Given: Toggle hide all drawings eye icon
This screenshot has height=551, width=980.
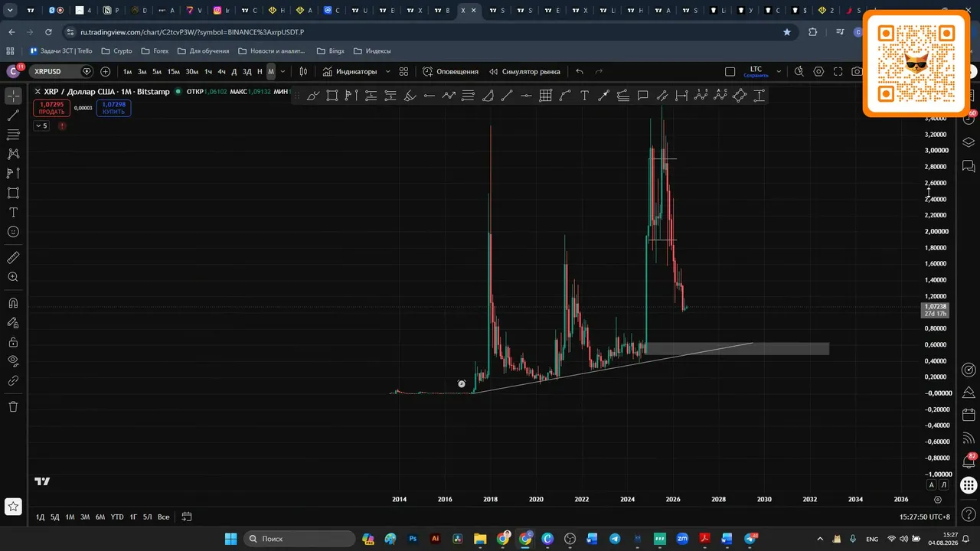Looking at the screenshot, I should pyautogui.click(x=13, y=360).
